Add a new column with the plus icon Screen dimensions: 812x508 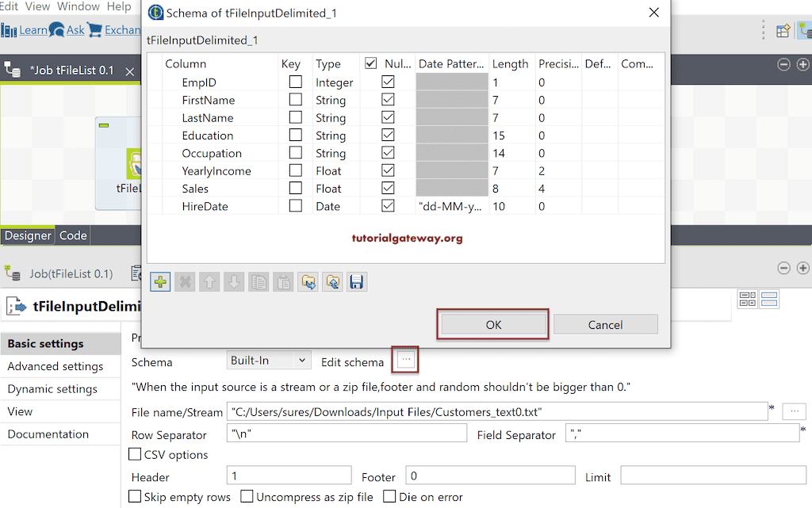[160, 281]
